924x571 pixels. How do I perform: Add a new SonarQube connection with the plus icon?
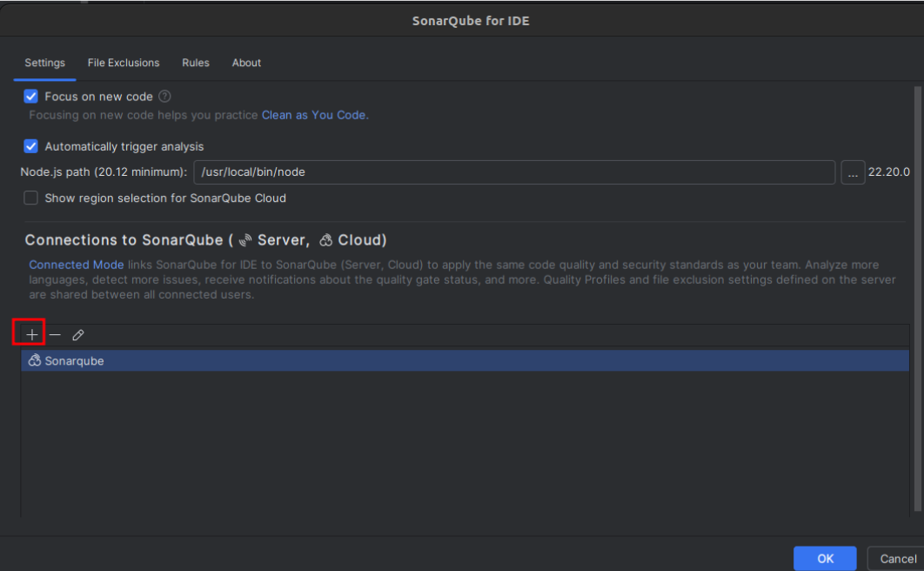(31, 333)
